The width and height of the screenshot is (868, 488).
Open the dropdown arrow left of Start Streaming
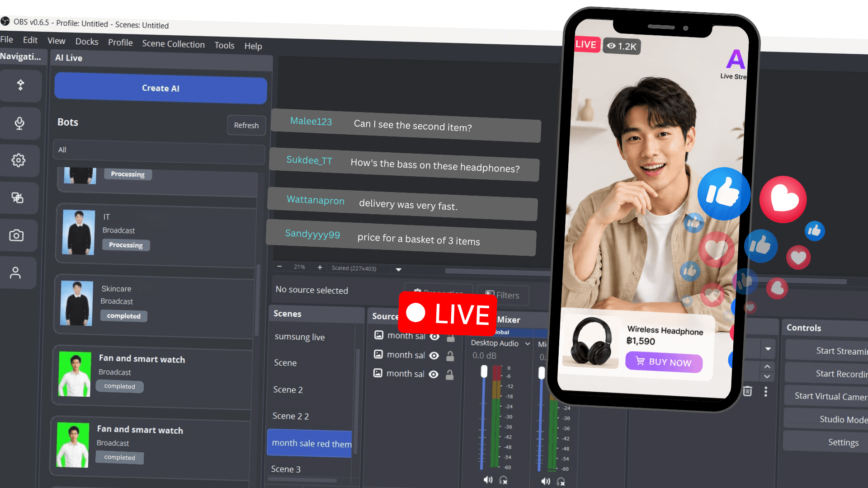(768, 349)
